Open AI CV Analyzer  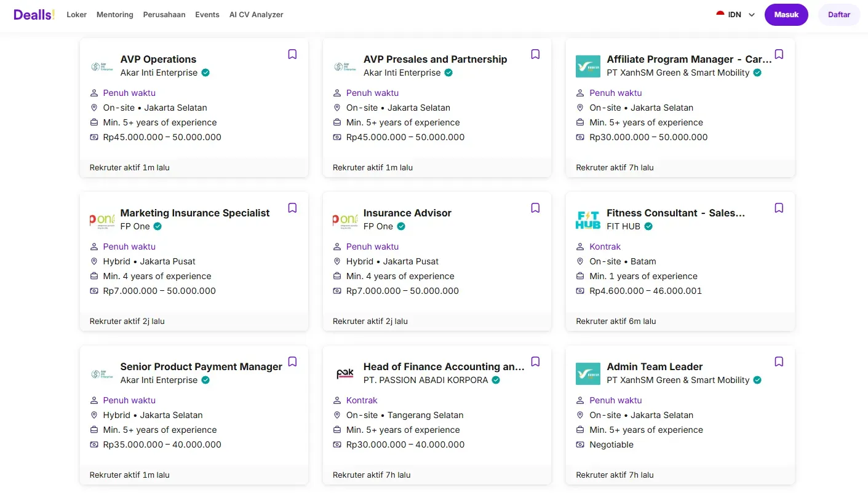(x=257, y=15)
